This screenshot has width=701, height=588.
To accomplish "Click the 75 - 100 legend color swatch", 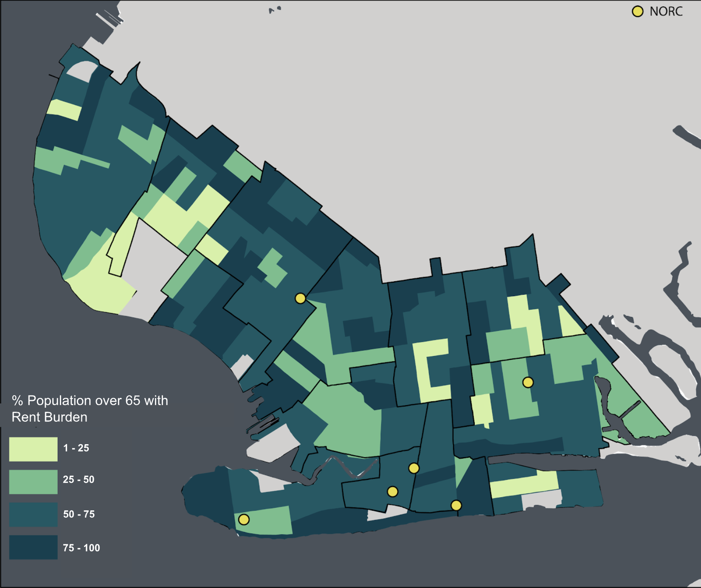I will tap(33, 547).
